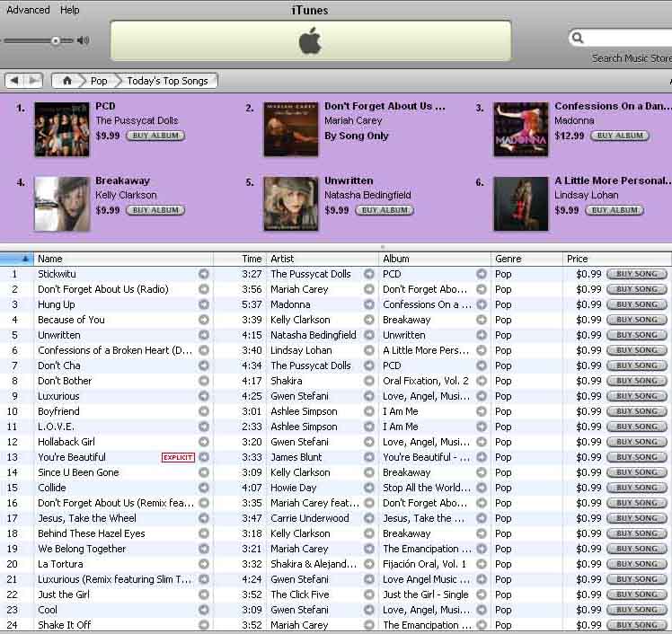The width and height of the screenshot is (672, 634).
Task: Click arrow icon beside artist Shakira
Action: 369,381
